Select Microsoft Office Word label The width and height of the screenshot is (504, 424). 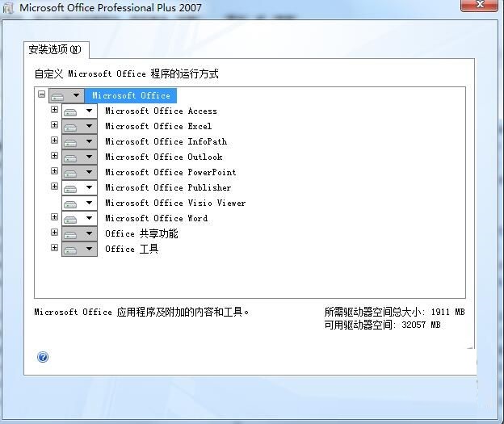click(157, 218)
